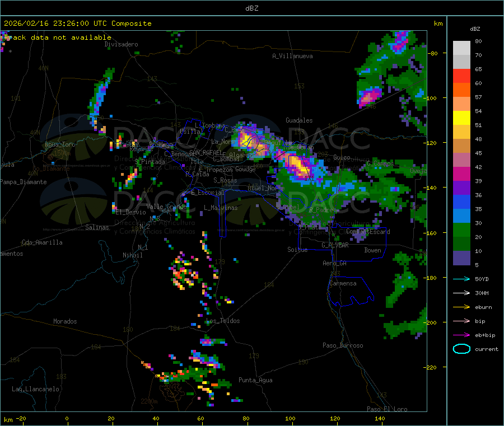Click the 'S_Rosas' map label

tap(225, 180)
